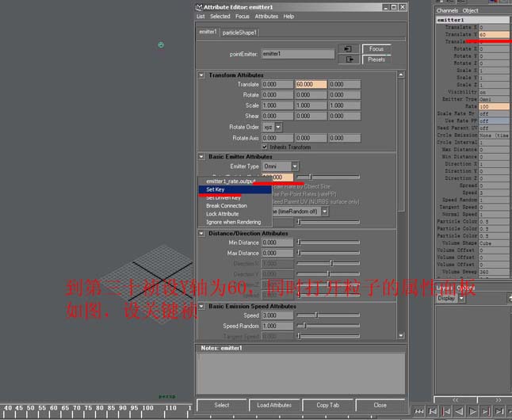
Task: Collapse the Transform Attributes section
Action: [201, 75]
